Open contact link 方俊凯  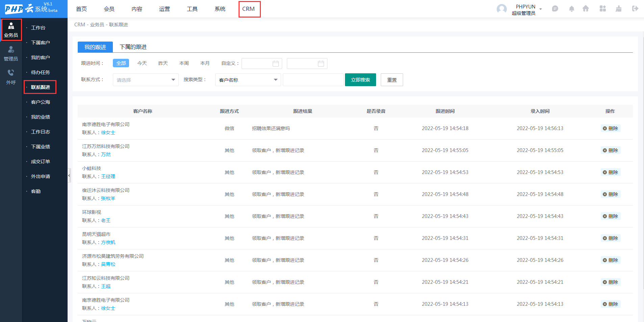click(x=108, y=242)
